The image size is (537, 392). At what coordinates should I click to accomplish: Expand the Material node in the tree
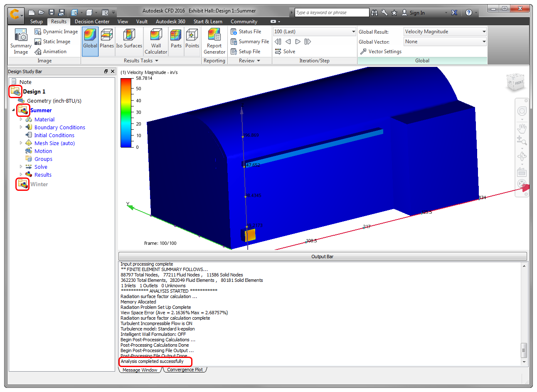(x=21, y=119)
